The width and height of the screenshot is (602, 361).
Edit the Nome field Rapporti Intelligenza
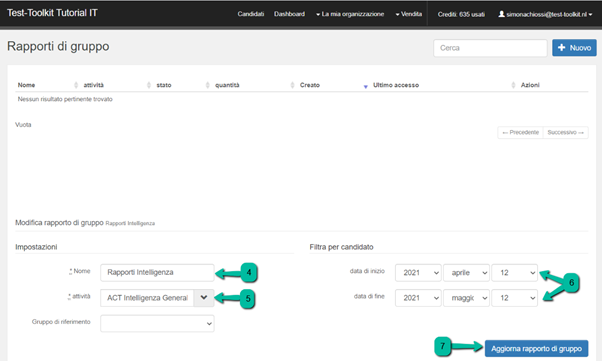click(x=157, y=272)
